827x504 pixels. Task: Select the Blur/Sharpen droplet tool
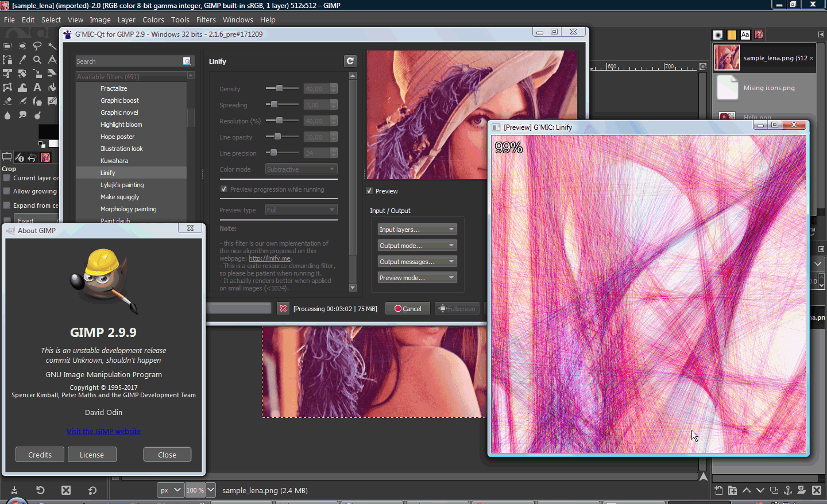pos(7,115)
